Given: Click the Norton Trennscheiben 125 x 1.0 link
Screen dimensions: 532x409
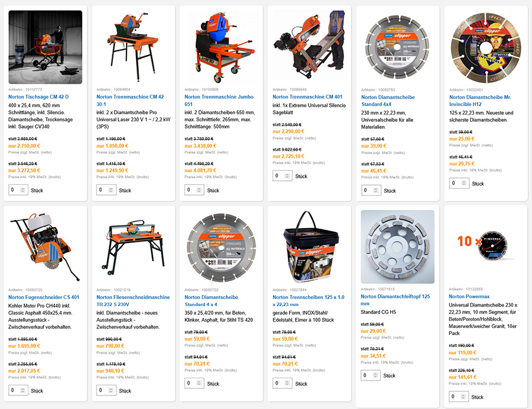Looking at the screenshot, I should pyautogui.click(x=309, y=301).
